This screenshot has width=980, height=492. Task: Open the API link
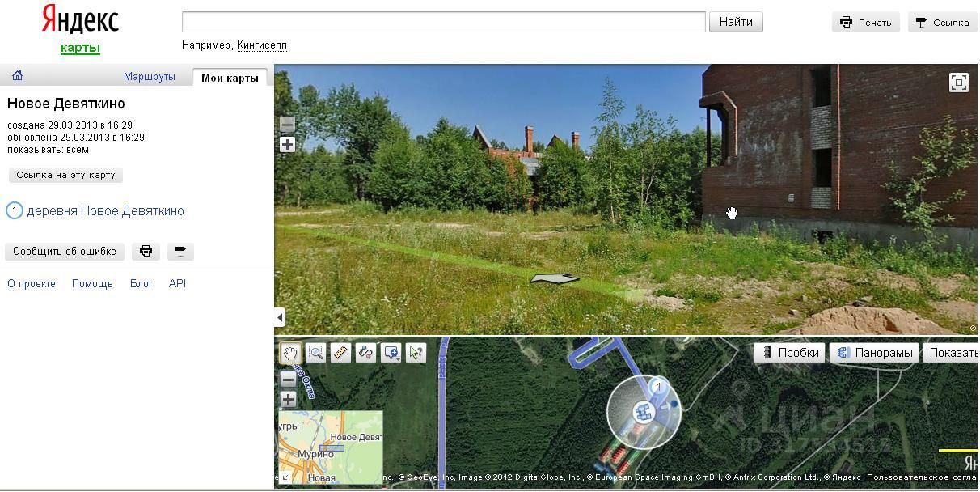pos(177,284)
